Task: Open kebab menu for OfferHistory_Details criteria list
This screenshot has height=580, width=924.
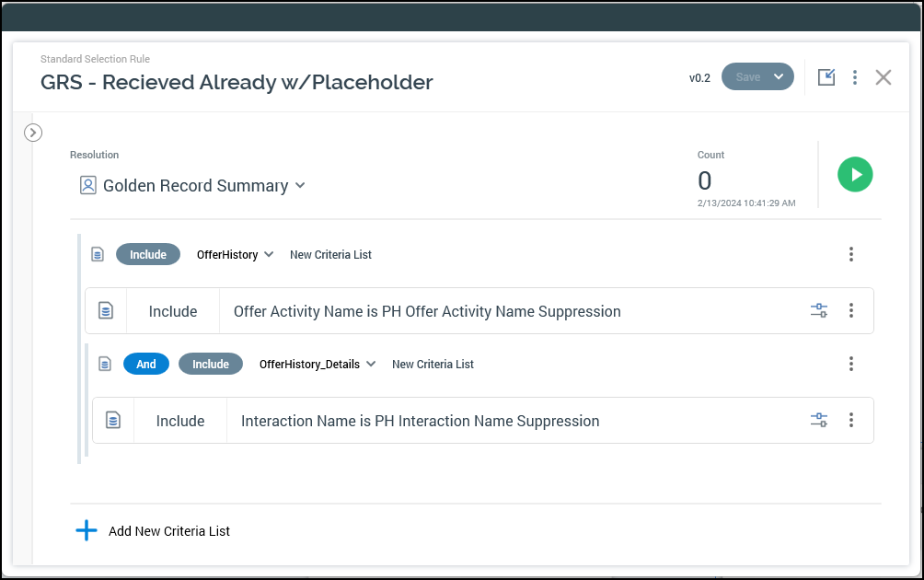Action: [x=851, y=364]
